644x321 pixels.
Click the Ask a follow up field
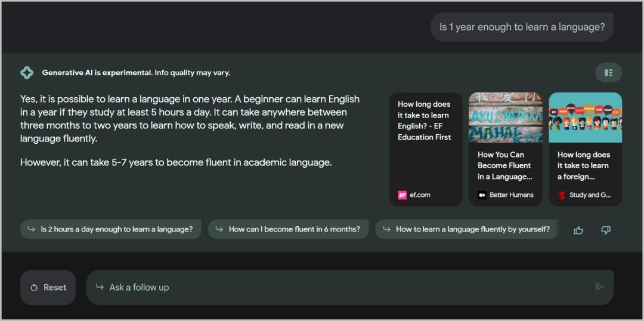pyautogui.click(x=346, y=287)
